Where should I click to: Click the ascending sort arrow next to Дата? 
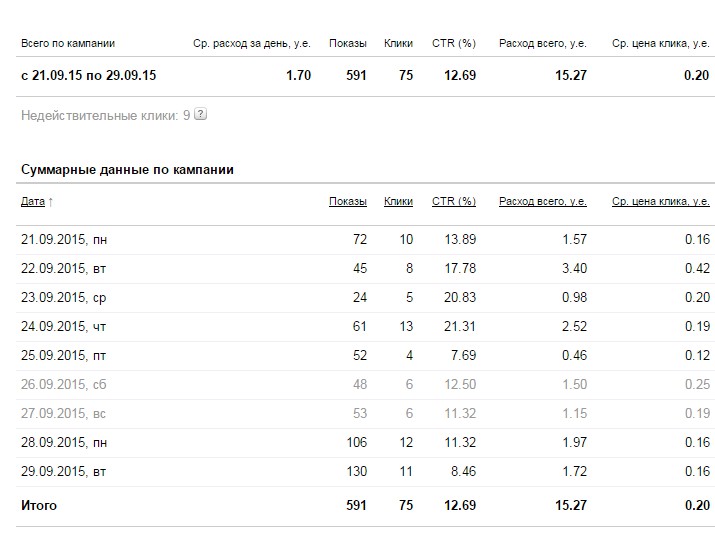[x=51, y=202]
